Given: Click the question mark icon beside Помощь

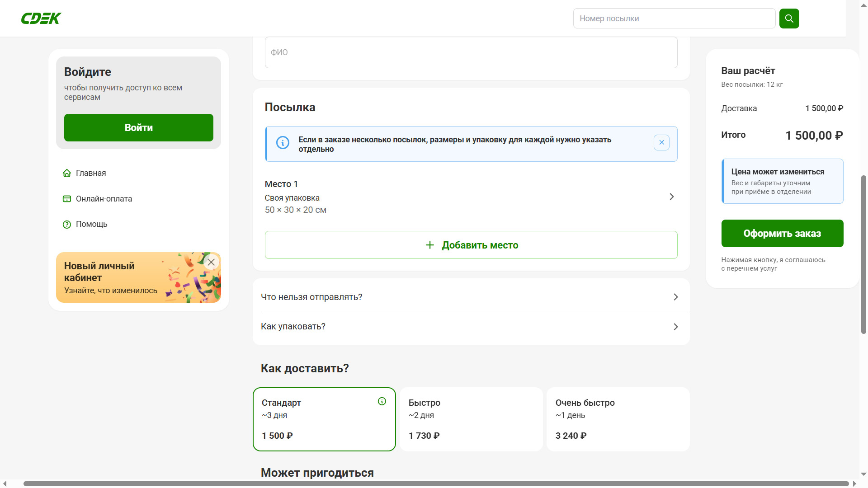Looking at the screenshot, I should (67, 225).
